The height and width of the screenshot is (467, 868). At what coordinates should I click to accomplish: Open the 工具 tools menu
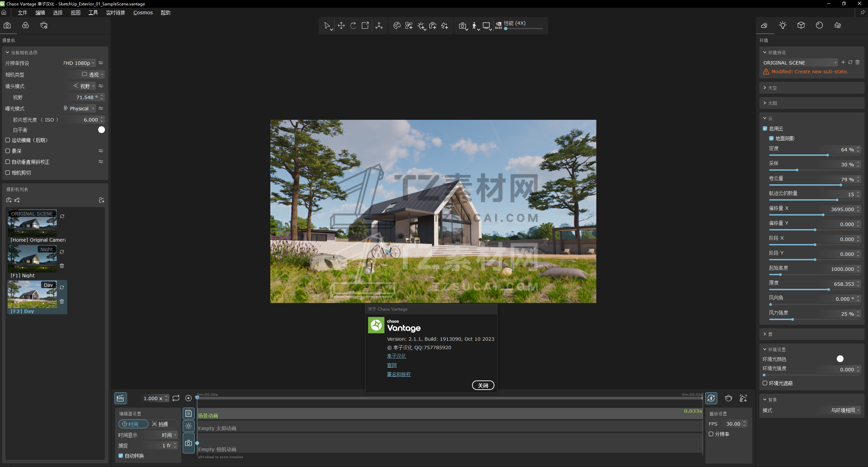click(93, 13)
